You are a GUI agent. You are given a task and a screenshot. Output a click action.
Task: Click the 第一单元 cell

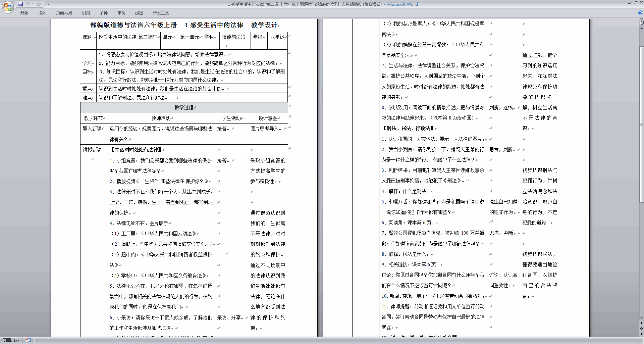(x=190, y=41)
